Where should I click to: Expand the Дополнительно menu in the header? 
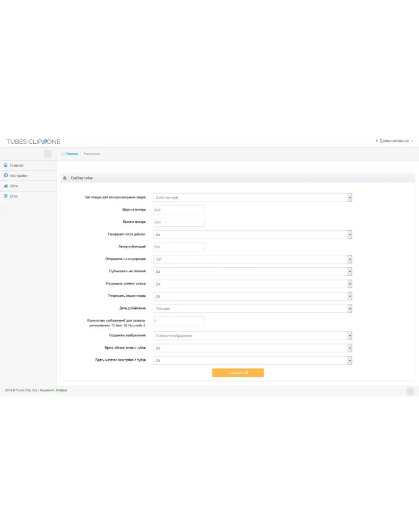[x=395, y=141]
